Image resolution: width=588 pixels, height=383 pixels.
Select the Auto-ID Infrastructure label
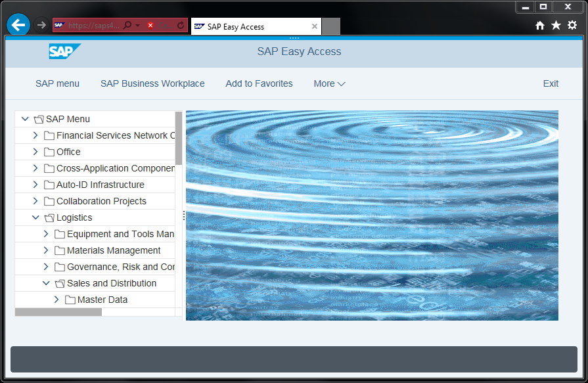[x=100, y=185]
